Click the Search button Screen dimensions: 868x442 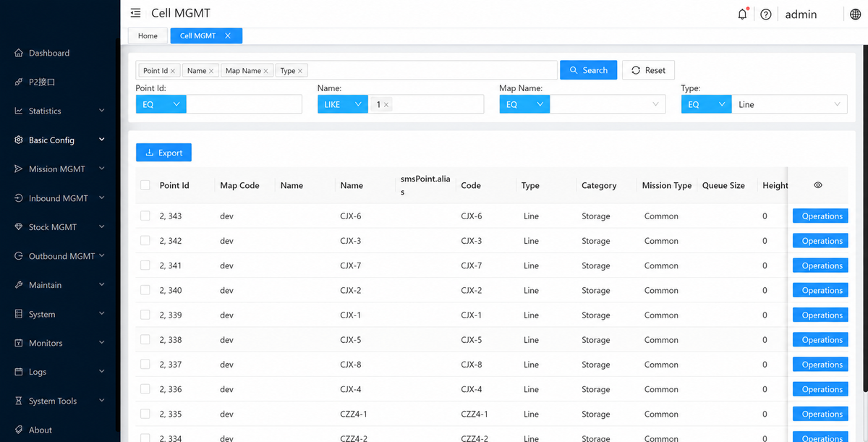[x=588, y=70]
